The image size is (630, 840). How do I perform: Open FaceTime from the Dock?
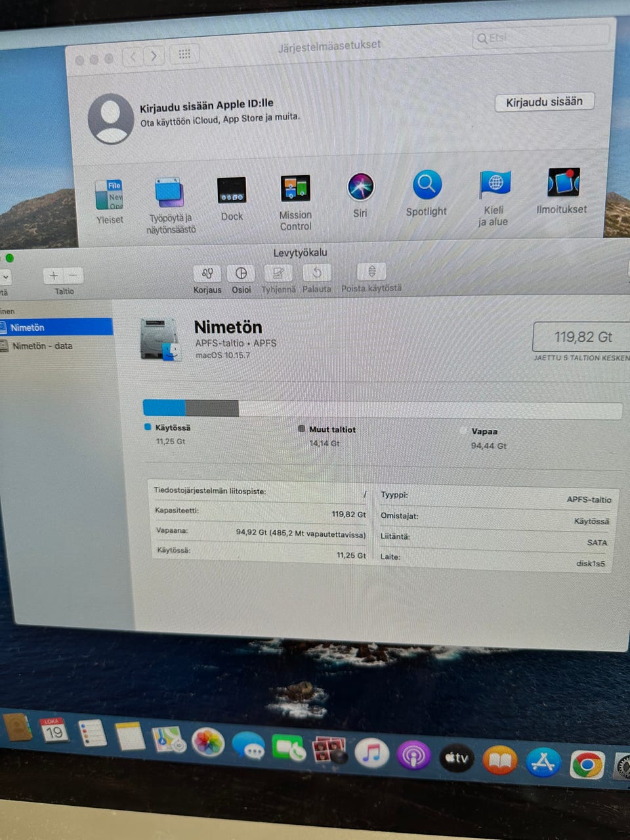[x=288, y=747]
